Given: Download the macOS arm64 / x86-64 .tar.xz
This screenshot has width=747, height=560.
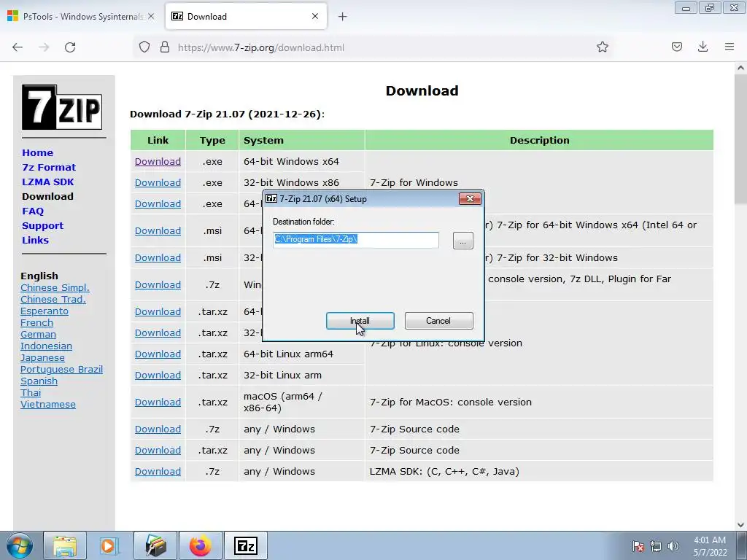Looking at the screenshot, I should 158,402.
